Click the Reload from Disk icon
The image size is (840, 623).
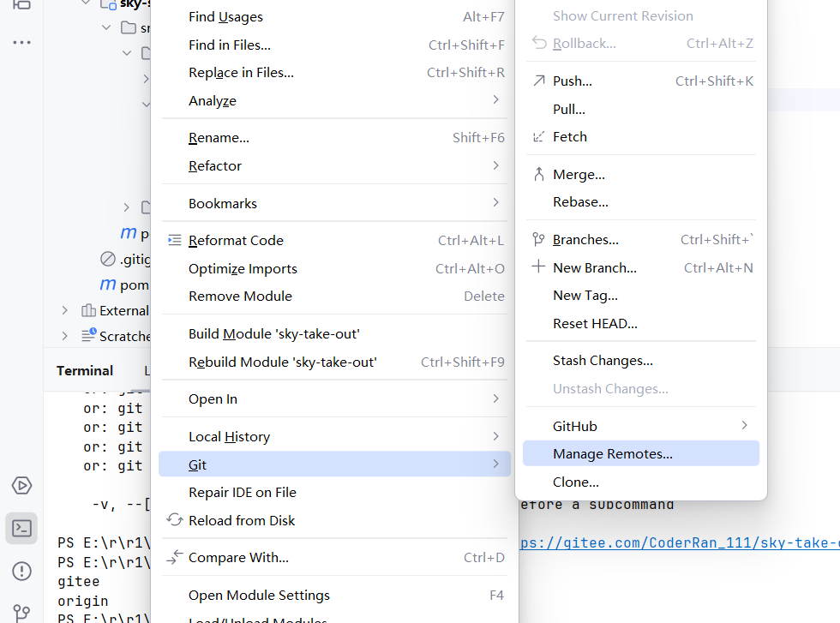175,520
